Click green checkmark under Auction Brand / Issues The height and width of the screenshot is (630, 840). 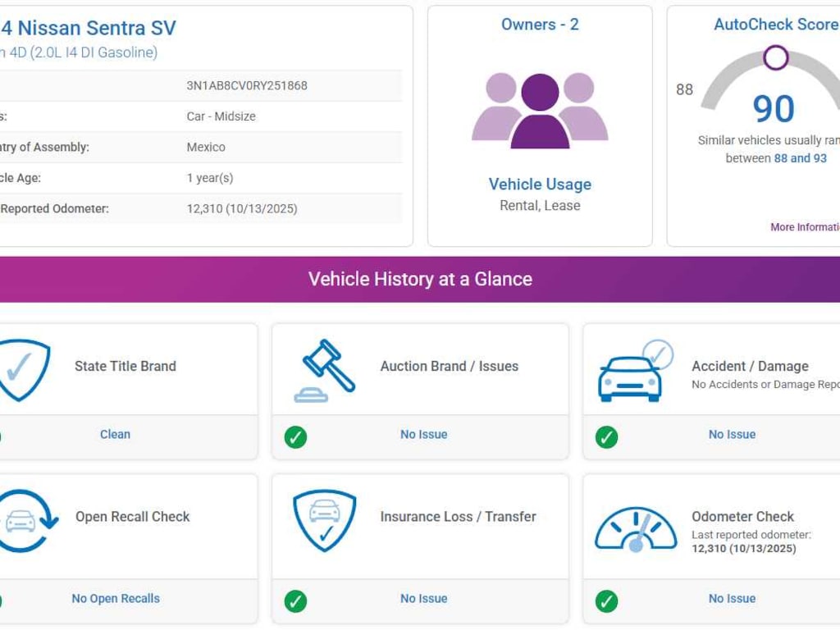tap(295, 437)
